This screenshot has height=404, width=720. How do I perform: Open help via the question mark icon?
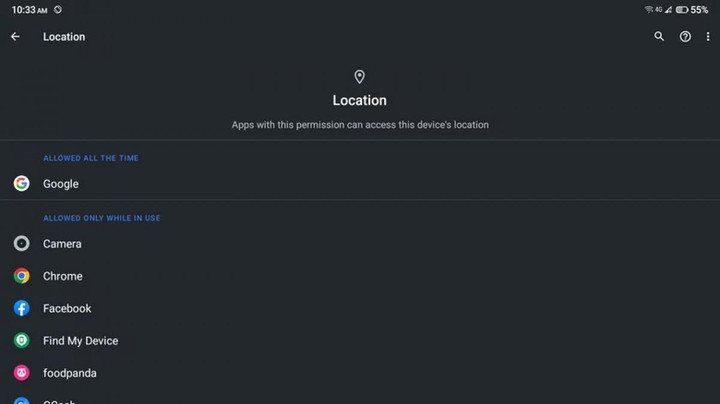pyautogui.click(x=685, y=37)
